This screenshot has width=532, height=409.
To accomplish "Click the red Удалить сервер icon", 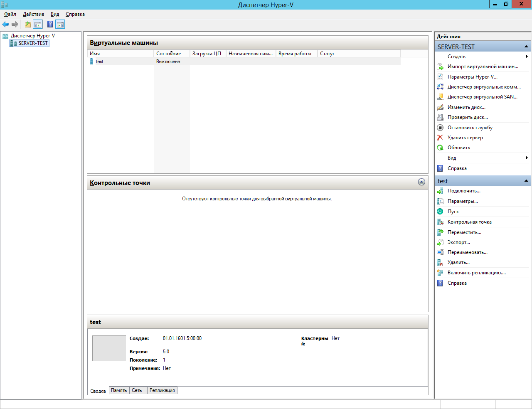I will coord(440,138).
